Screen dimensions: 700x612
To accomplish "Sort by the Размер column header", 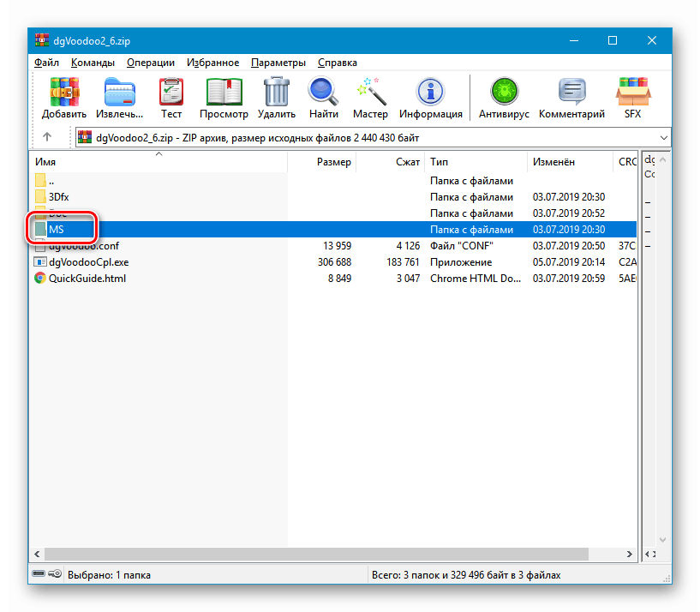I will tap(322, 162).
